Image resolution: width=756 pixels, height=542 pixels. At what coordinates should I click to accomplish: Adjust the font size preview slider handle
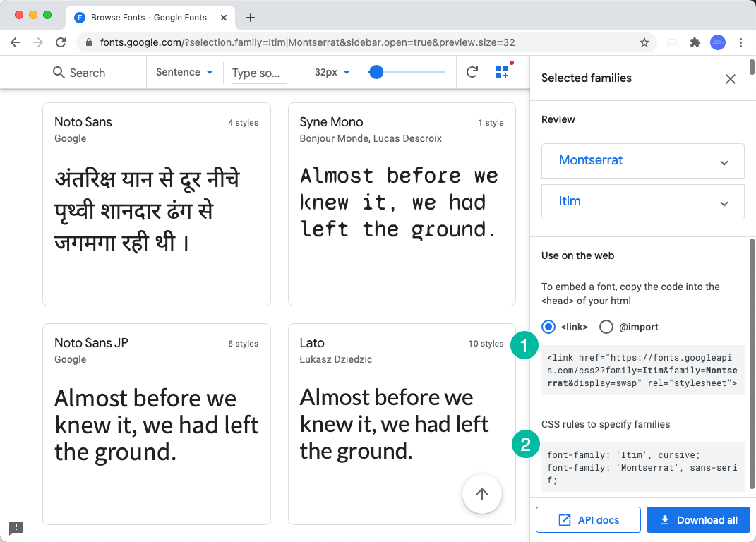[x=376, y=72]
